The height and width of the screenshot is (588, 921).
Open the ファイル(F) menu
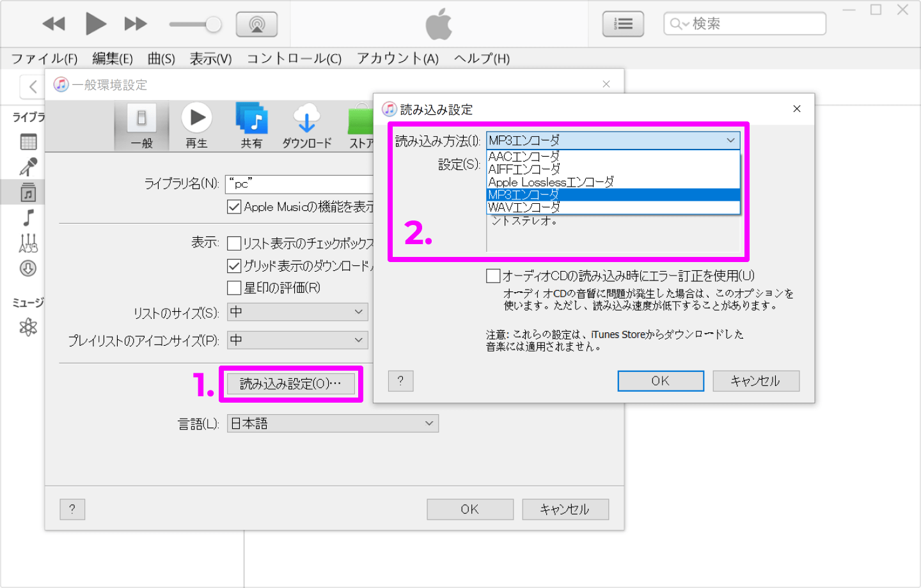(x=44, y=59)
